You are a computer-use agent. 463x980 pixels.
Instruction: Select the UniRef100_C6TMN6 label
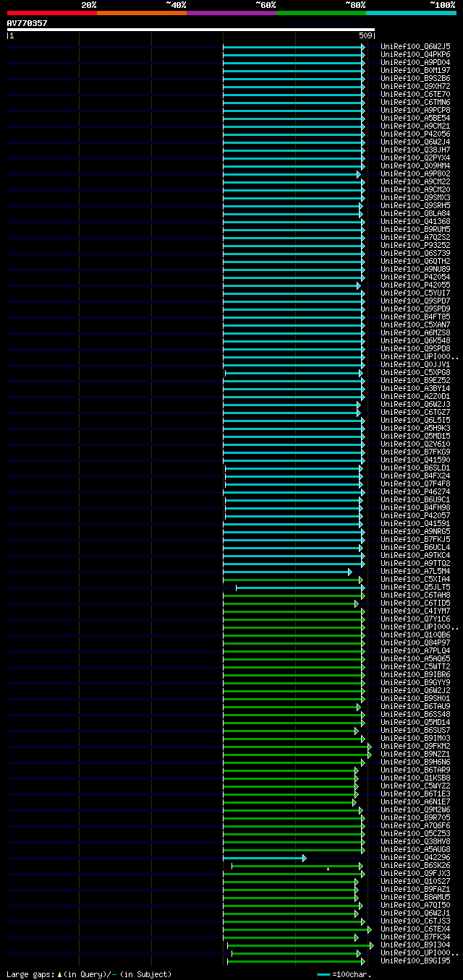415,103
